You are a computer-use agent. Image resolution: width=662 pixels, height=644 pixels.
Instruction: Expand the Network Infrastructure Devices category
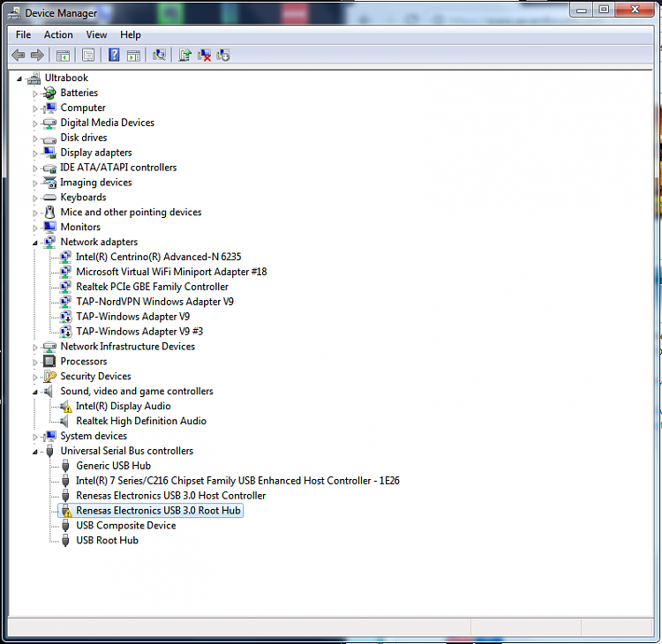(35, 348)
